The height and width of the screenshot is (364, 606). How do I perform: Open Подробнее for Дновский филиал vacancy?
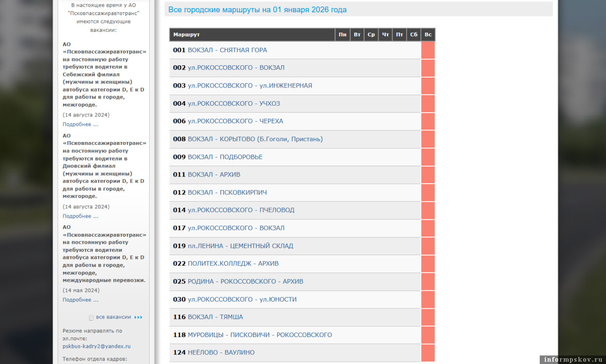(80, 216)
